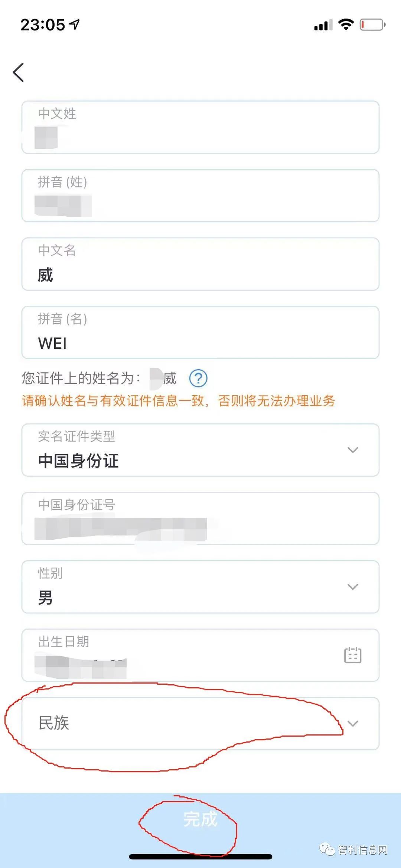Open the name help question mark icon
Viewport: 401px width, 868px height.
[198, 379]
